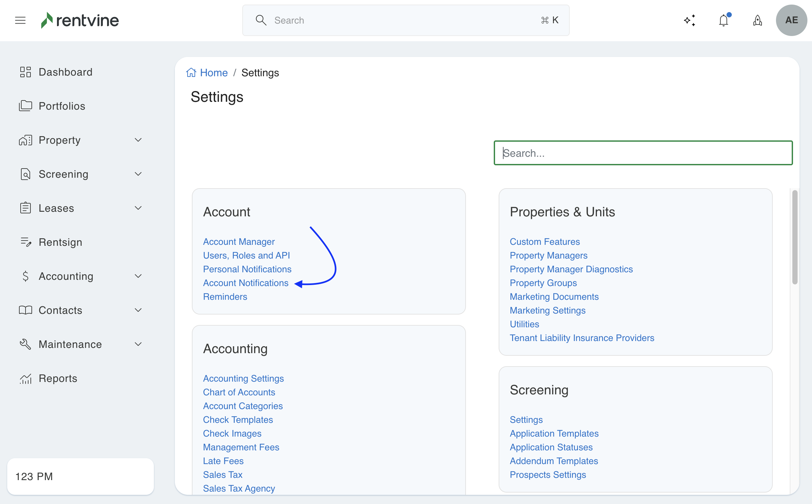Viewport: 812px width, 504px height.
Task: Expand the Maintenance menu chevron
Action: 138,344
